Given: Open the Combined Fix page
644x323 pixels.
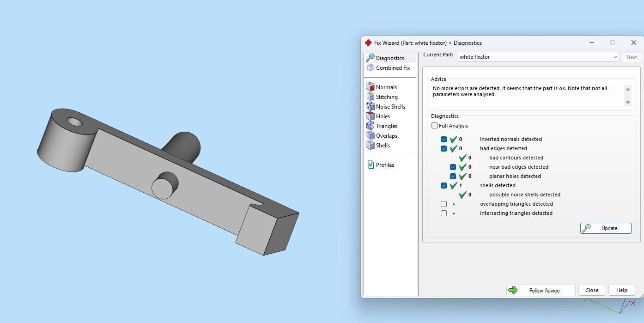Looking at the screenshot, I should (393, 68).
